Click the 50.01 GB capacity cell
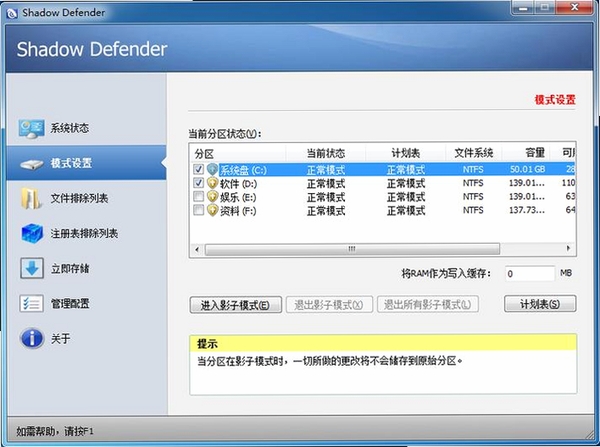This screenshot has height=447, width=600. [x=528, y=169]
